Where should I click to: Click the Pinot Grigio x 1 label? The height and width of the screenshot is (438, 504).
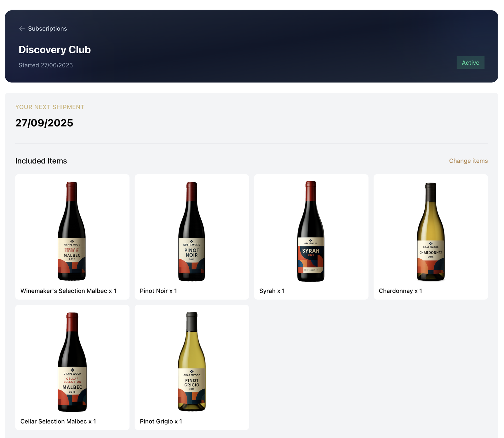[x=161, y=421]
